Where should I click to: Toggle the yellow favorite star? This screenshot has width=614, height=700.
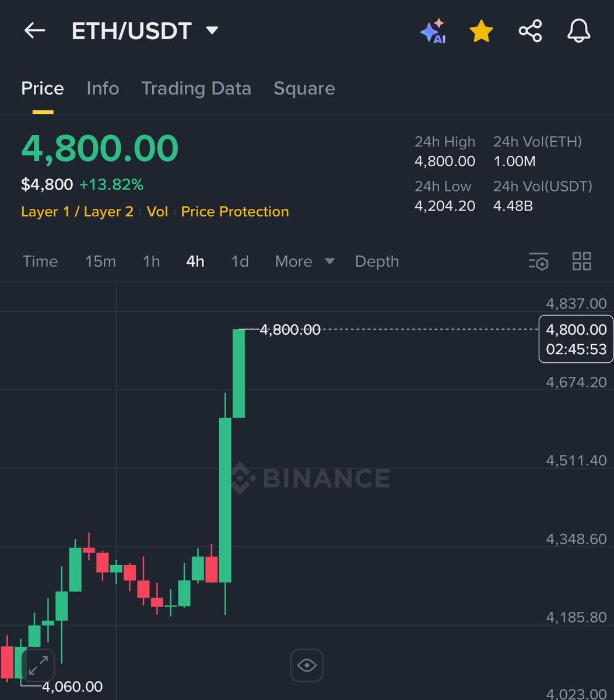482,31
